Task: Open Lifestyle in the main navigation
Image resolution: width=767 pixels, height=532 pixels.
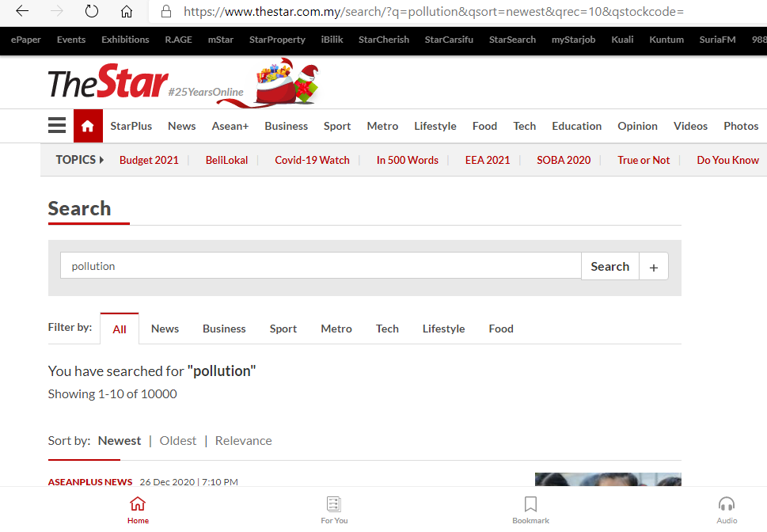Action: 435,126
